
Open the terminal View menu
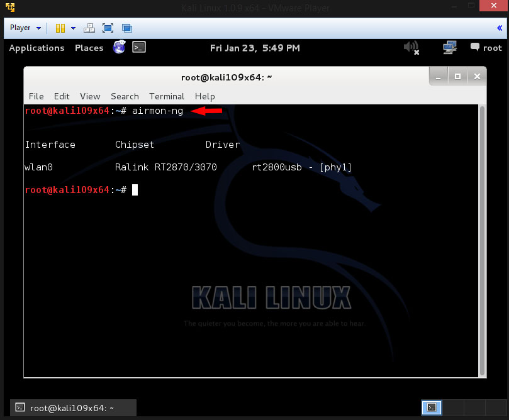[x=90, y=96]
